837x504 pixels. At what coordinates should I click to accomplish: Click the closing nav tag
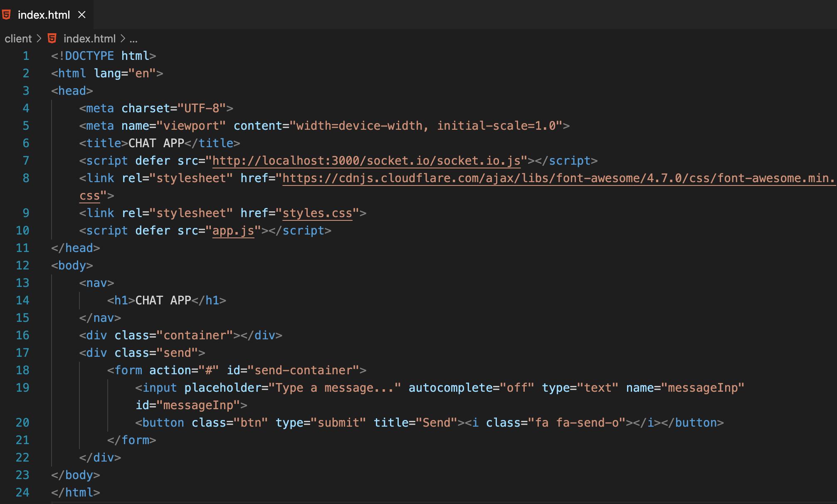[100, 318]
